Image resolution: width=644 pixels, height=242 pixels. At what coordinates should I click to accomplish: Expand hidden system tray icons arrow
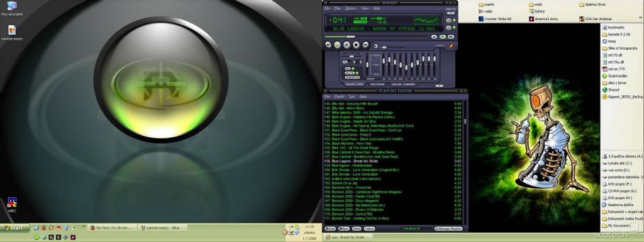(285, 232)
